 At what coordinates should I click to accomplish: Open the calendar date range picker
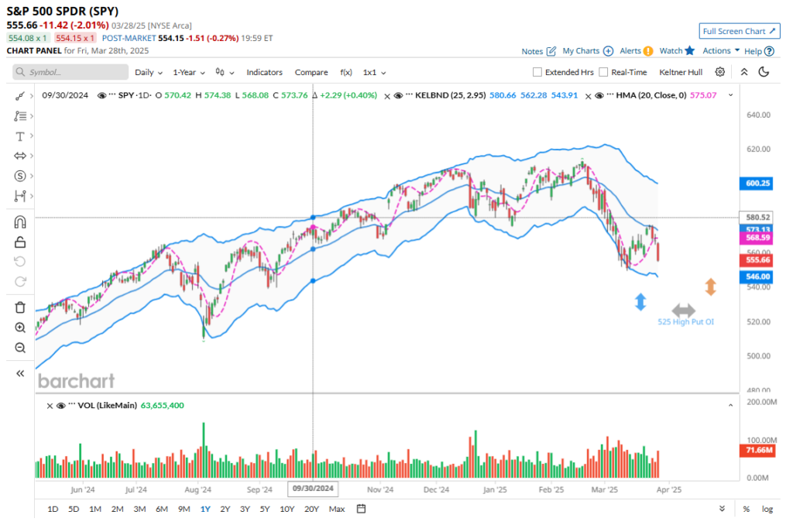tap(361, 509)
